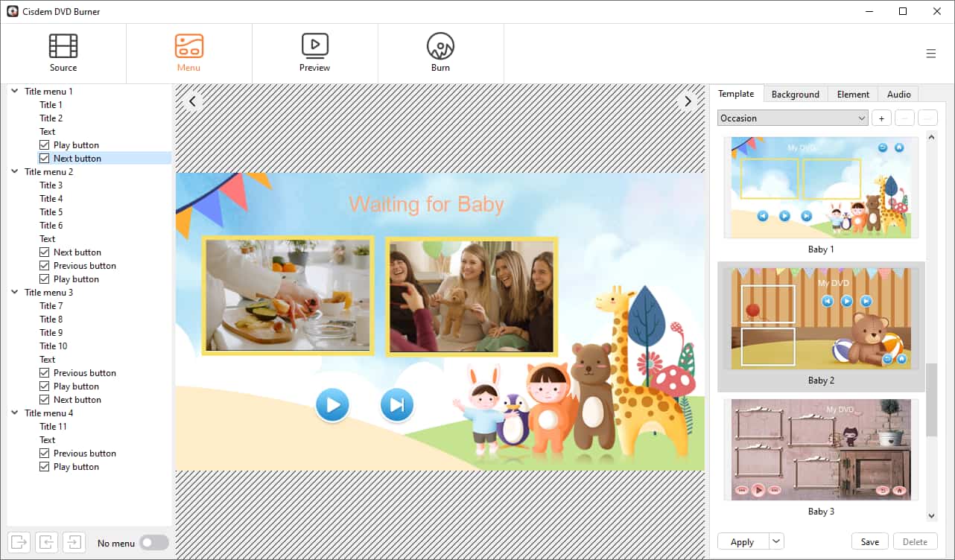Open the hamburger menu at top right
955x560 pixels.
pyautogui.click(x=931, y=53)
